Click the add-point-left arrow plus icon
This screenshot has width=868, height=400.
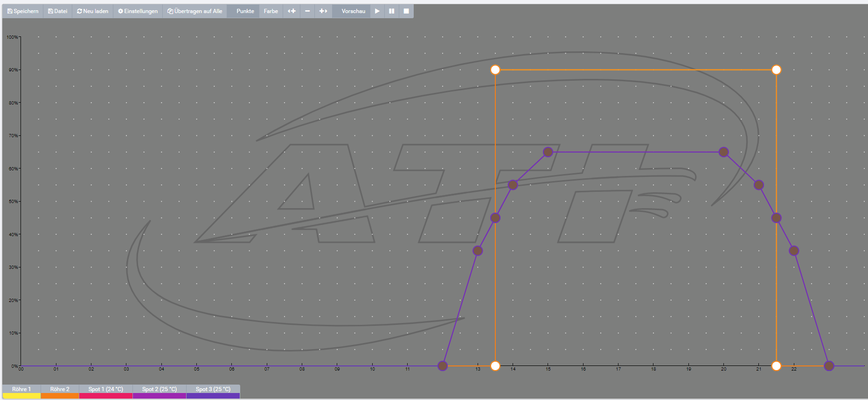(x=292, y=11)
